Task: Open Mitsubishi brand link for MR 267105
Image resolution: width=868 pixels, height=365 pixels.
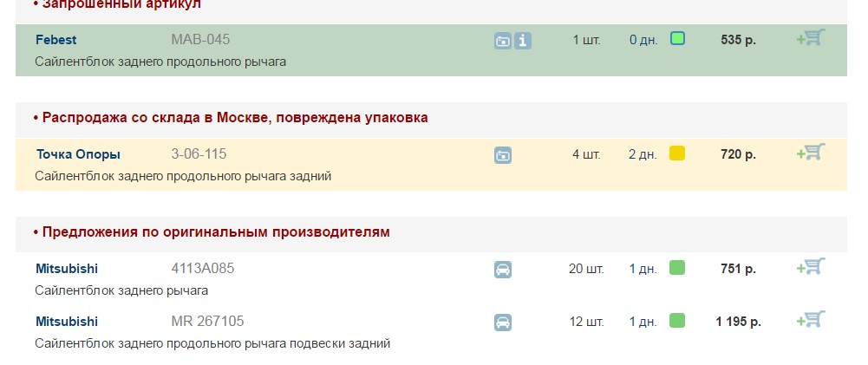Action: (67, 322)
